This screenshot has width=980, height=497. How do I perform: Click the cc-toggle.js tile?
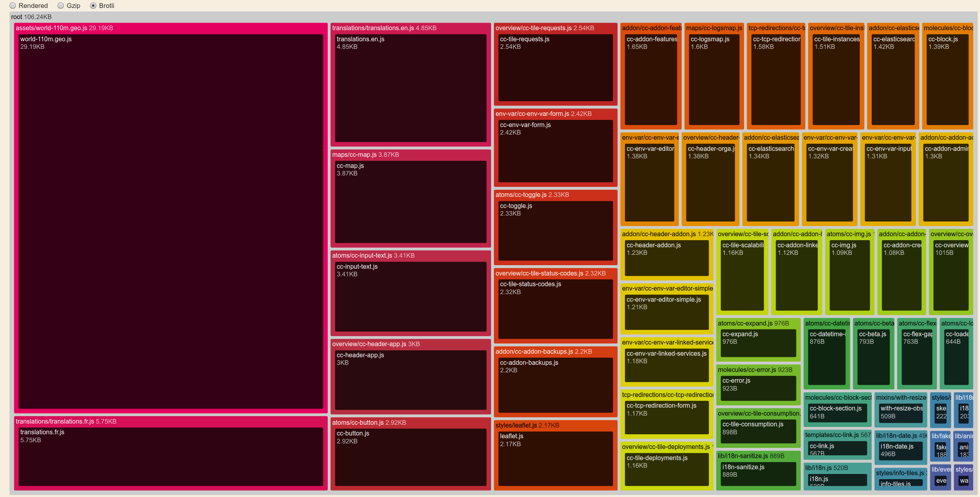555,230
